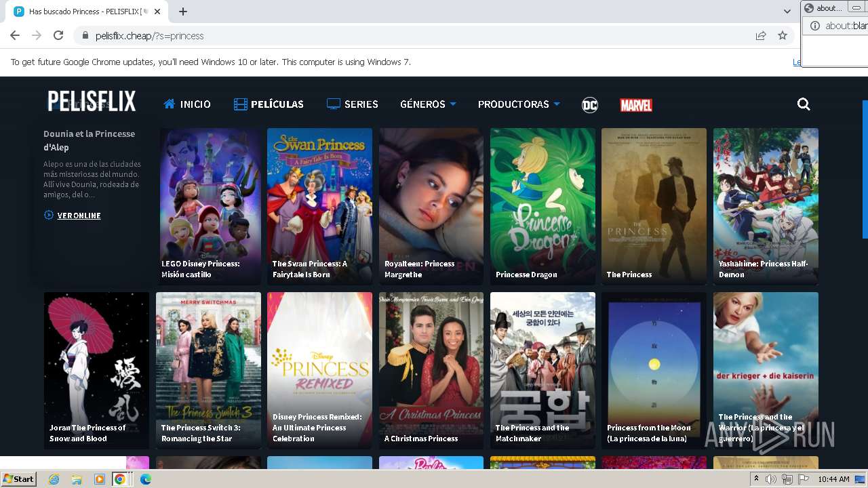The image size is (868, 488).
Task: Open the Marvel logo link
Action: (x=636, y=105)
